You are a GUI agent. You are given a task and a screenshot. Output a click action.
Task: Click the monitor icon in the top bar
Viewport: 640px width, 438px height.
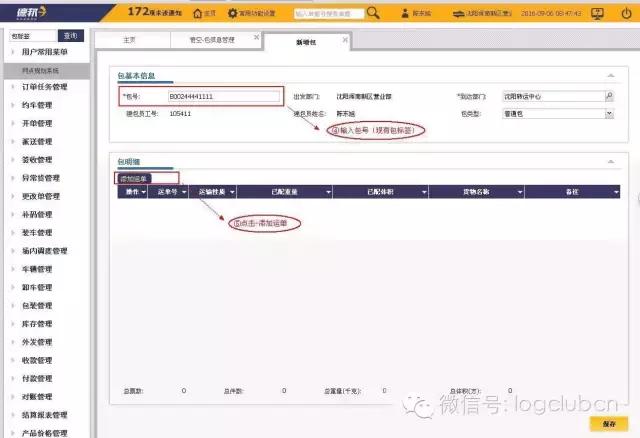(x=598, y=14)
